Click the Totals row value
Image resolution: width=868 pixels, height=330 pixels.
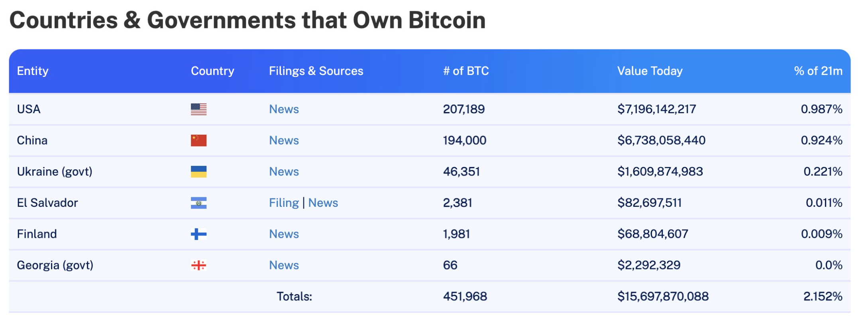tap(465, 296)
